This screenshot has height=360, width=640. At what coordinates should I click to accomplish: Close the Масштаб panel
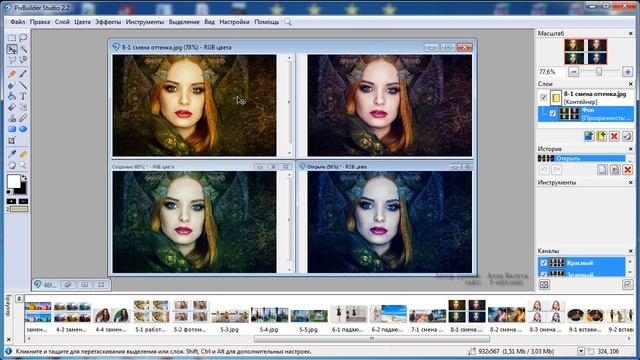click(x=631, y=33)
